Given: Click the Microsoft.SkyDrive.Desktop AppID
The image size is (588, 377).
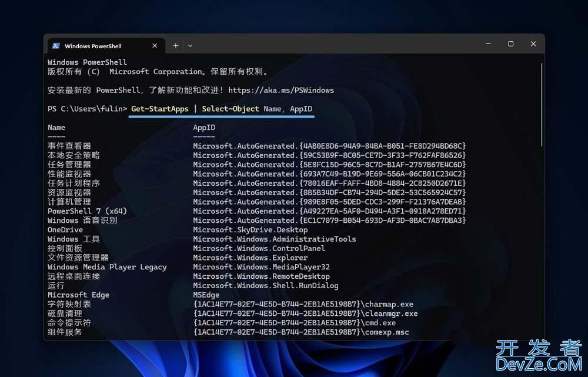Looking at the screenshot, I should point(250,230).
